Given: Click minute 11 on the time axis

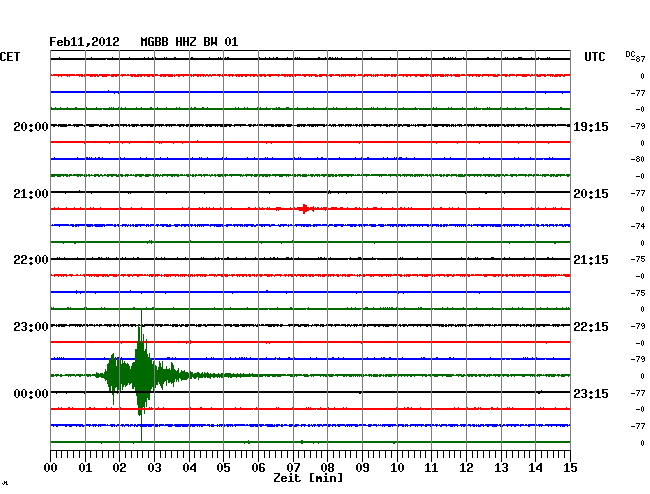Looking at the screenshot, I should click(x=431, y=468).
